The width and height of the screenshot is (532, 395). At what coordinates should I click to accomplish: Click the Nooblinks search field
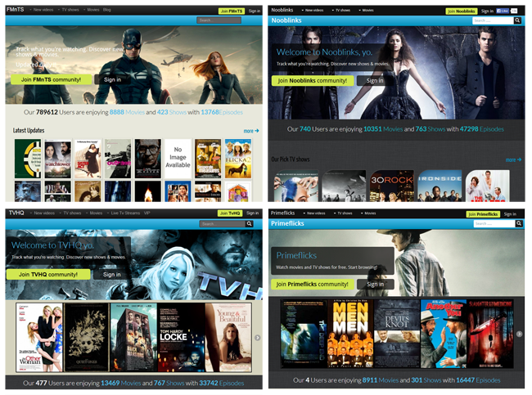click(x=493, y=20)
